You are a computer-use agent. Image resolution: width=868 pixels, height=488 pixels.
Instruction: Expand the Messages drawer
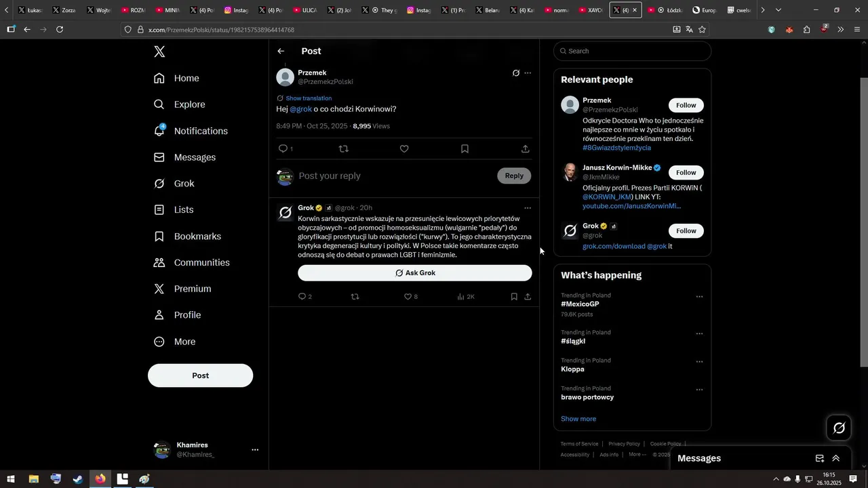click(x=836, y=459)
